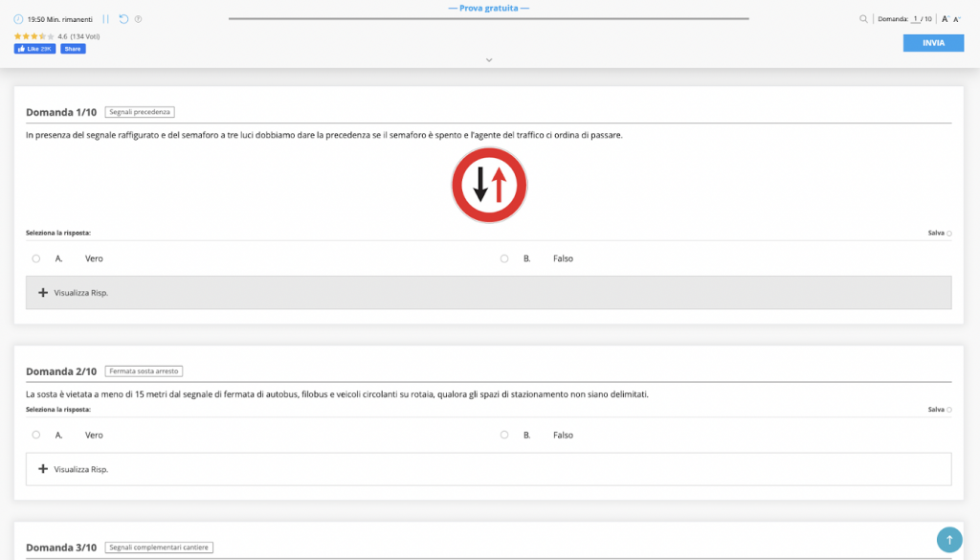Image resolution: width=980 pixels, height=560 pixels.
Task: Increase the text font size
Action: pos(945,19)
